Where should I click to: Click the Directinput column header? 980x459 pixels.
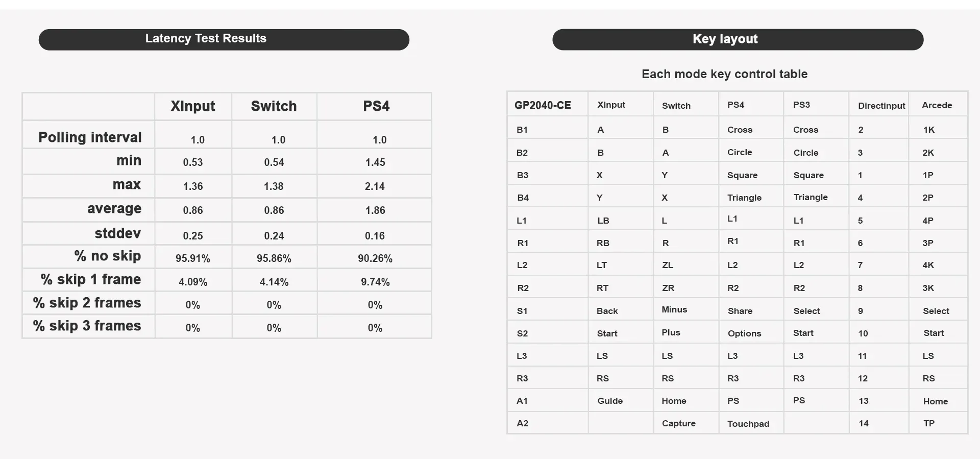(x=881, y=106)
